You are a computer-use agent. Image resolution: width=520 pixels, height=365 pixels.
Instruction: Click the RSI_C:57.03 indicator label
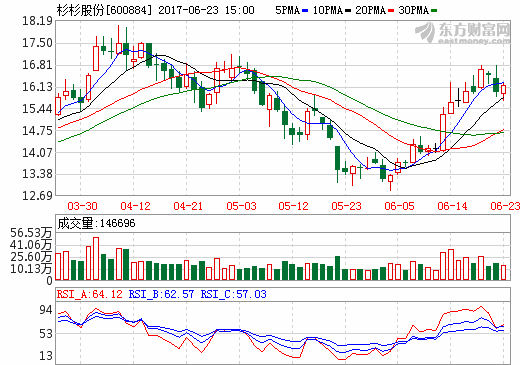234,294
